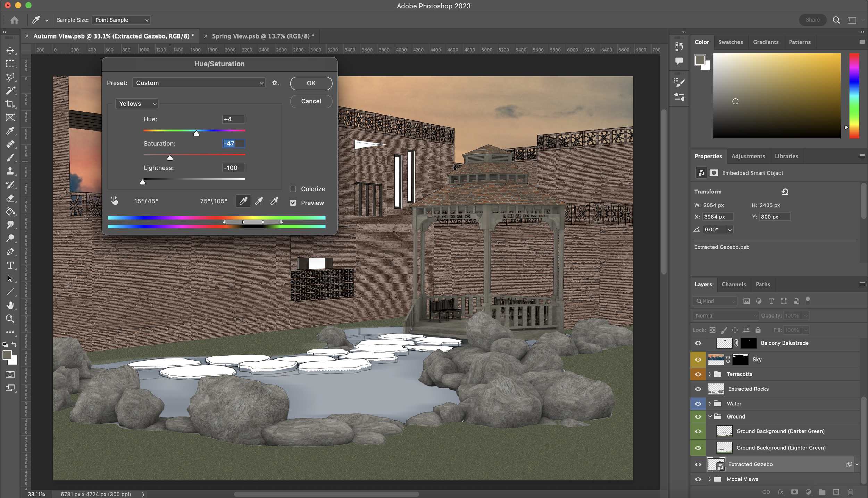This screenshot has width=868, height=498.
Task: Select the Magic Wand tool
Action: (10, 91)
